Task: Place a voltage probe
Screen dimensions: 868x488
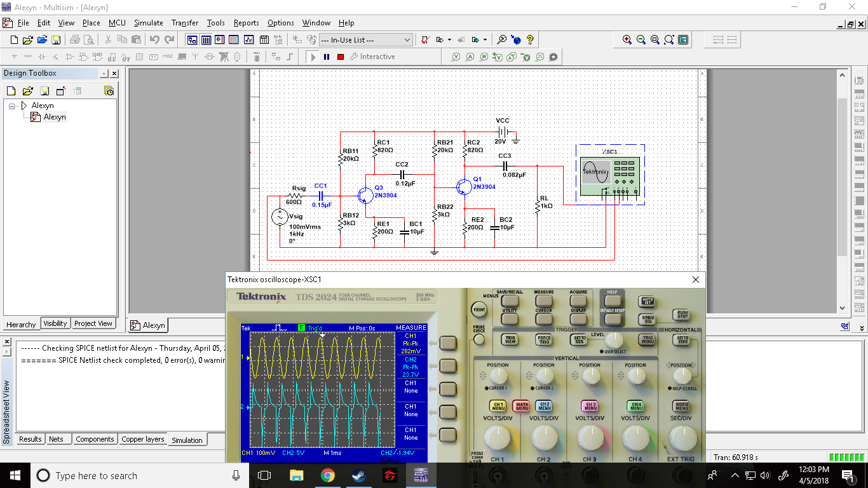Action: pyautogui.click(x=456, y=57)
